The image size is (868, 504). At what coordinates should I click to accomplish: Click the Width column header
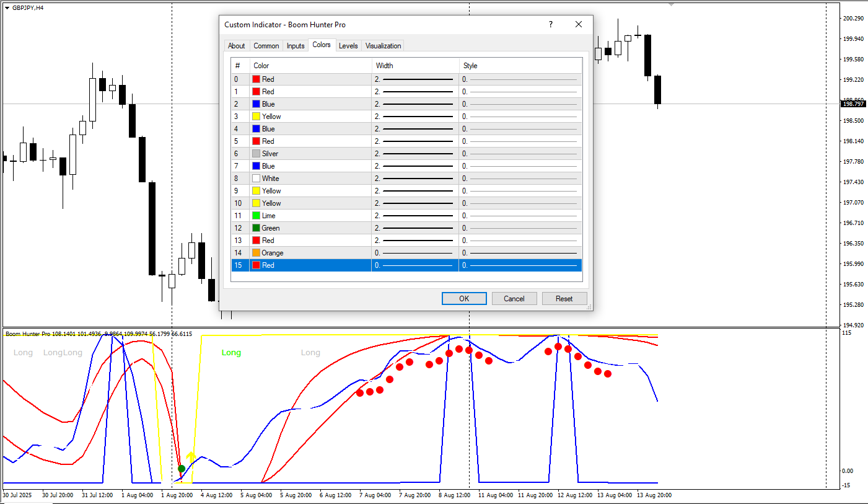416,66
